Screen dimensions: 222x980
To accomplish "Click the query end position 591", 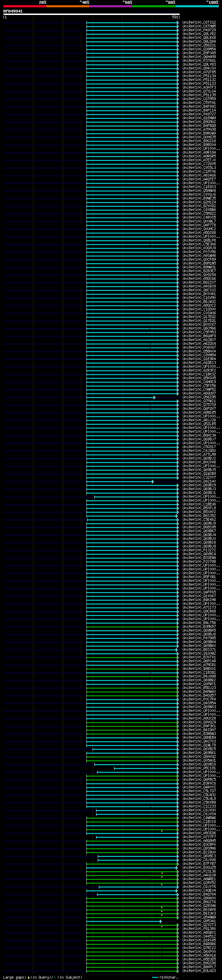I will pos(175,17).
